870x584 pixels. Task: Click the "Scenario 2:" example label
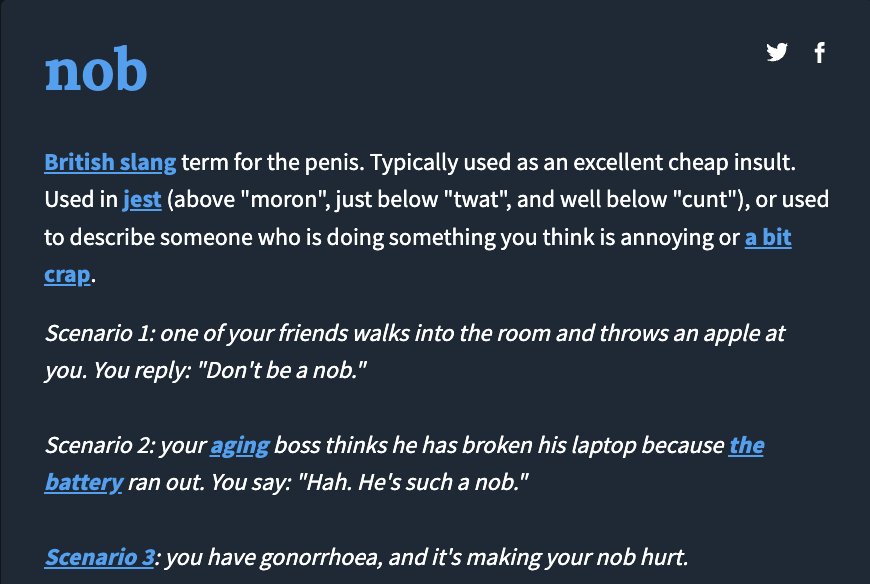tap(99, 445)
